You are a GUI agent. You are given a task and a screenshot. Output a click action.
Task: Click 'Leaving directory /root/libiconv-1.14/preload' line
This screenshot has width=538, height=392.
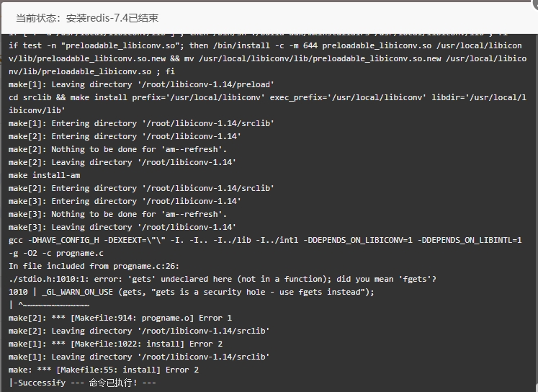point(141,84)
